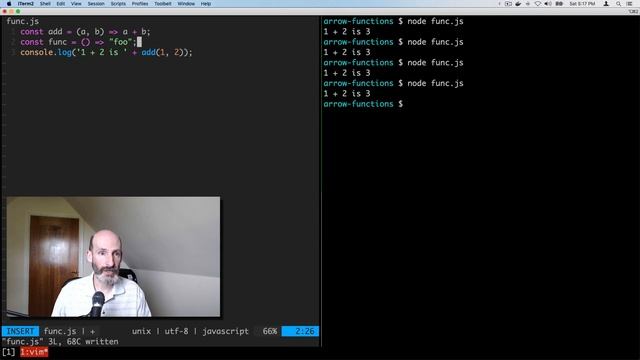Open the Profiles menu
Screen dimensions: 640x360
pos(140,4)
